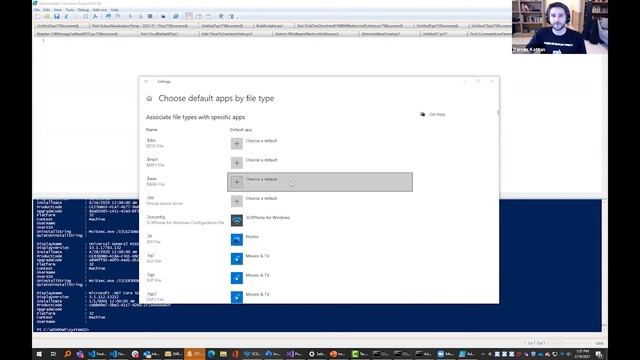Viewport: 640px width, 360px height.
Task: Open the Edit menu in PowerShell ISE
Action: click(x=47, y=9)
